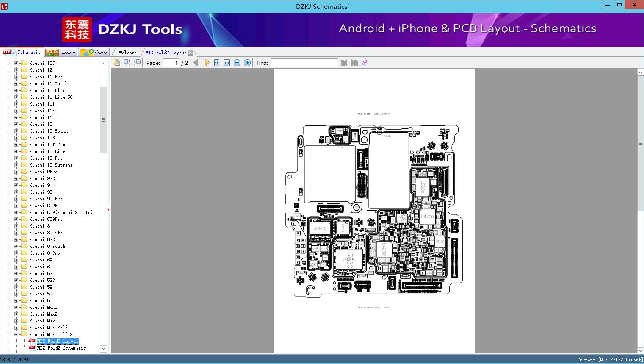644x364 pixels.
Task: Toggle match case search option icon
Action: tap(364, 63)
